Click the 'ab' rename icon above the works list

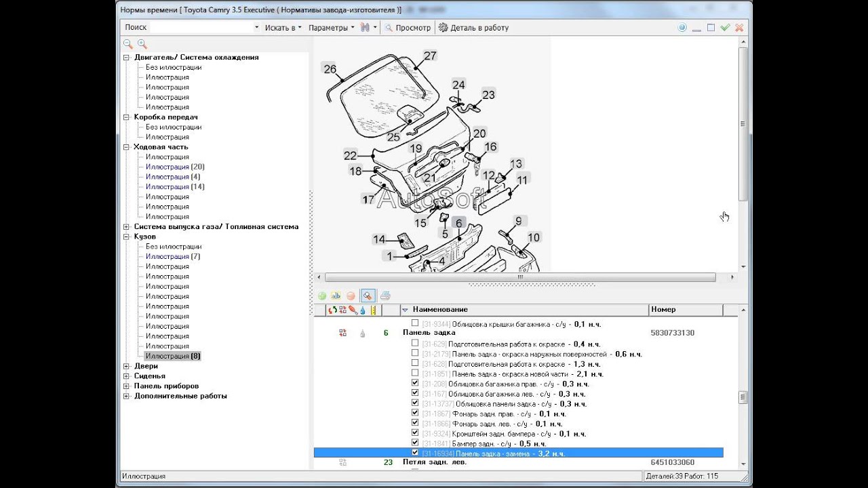click(336, 296)
